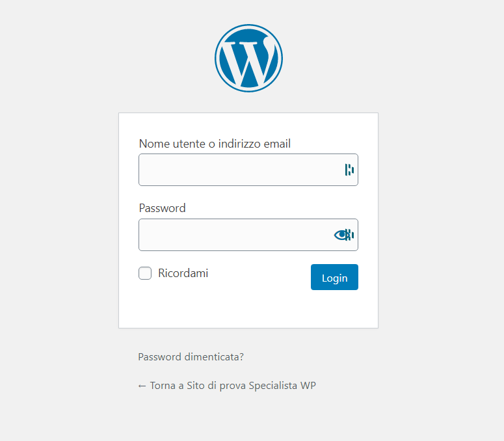
Task: Click the 'Ricordami' label text
Action: pyautogui.click(x=183, y=273)
